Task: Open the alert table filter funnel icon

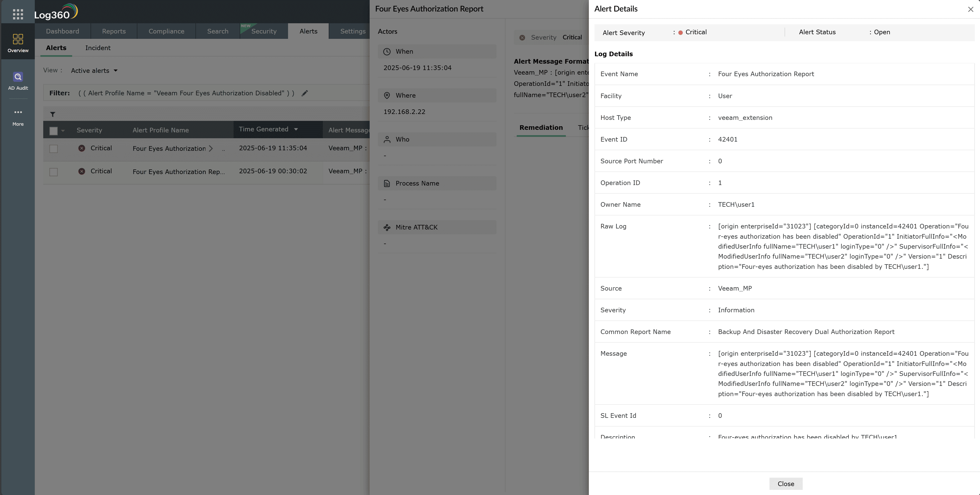Action: point(53,114)
